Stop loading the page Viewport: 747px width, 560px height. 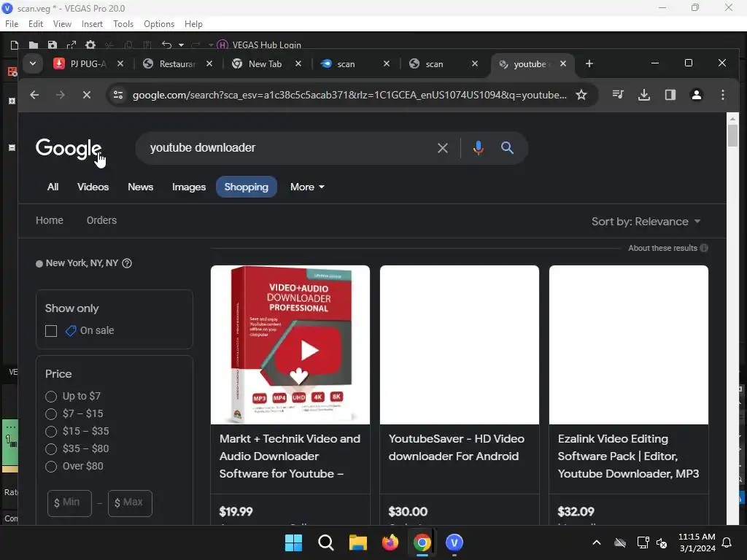[x=87, y=95]
